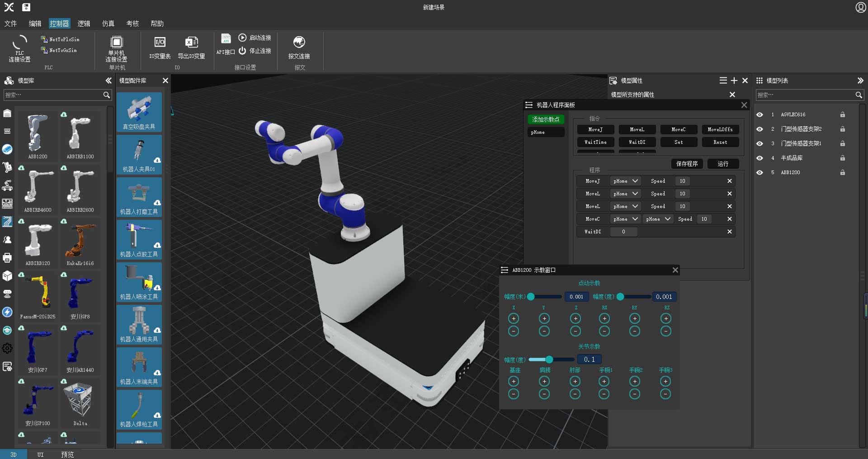Click WaitTime instruction button
The height and width of the screenshot is (459, 868).
tap(595, 142)
